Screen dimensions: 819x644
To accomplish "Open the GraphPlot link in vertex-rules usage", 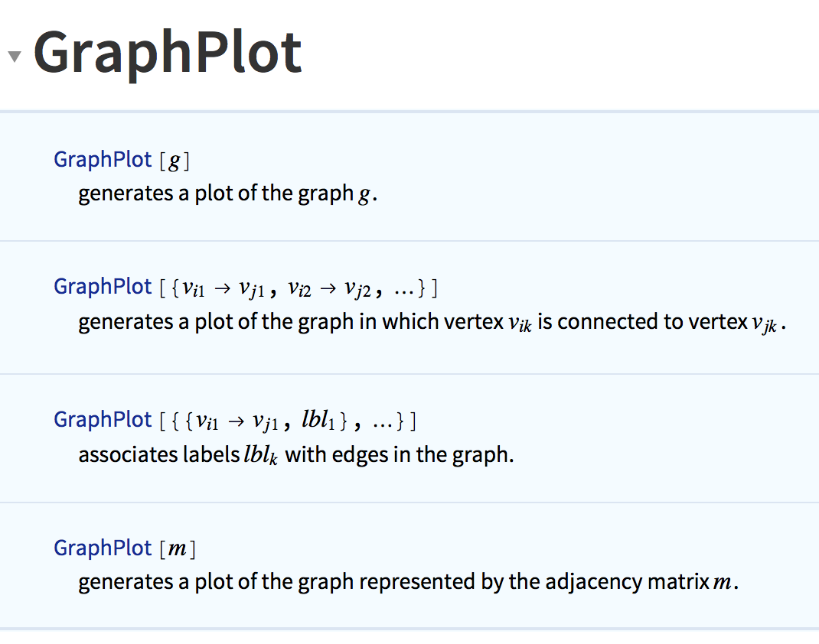I will click(103, 287).
